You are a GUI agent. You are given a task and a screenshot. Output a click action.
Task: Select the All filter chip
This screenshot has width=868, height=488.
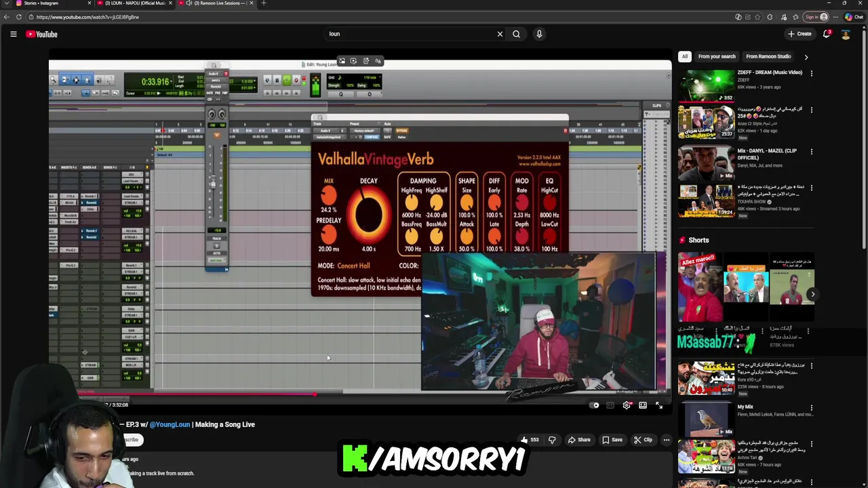click(685, 57)
